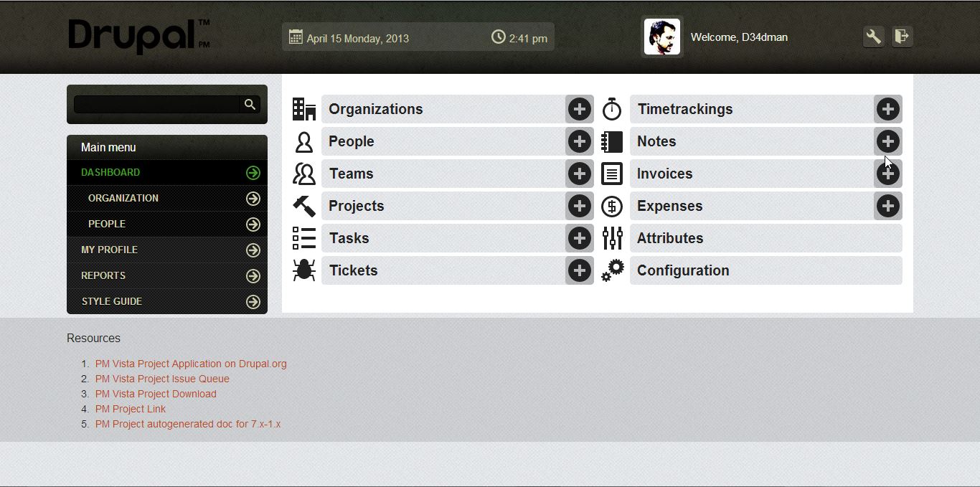Open the PM Vista Project Issue Queue link
The height and width of the screenshot is (487, 980).
162,379
